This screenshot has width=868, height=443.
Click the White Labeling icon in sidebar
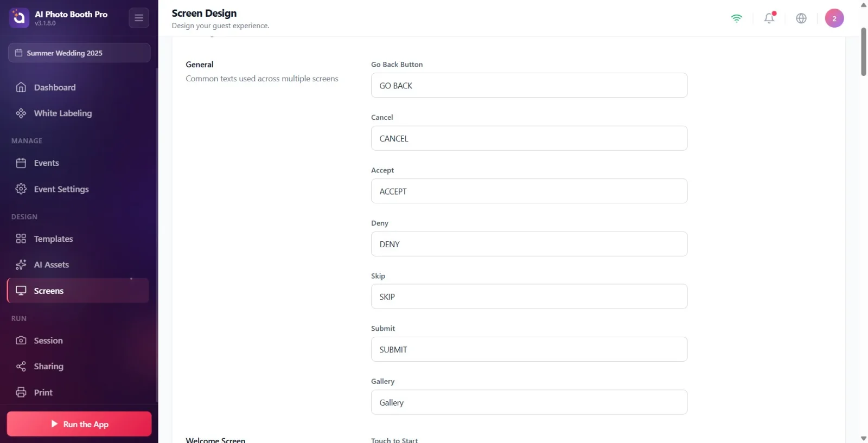21,113
